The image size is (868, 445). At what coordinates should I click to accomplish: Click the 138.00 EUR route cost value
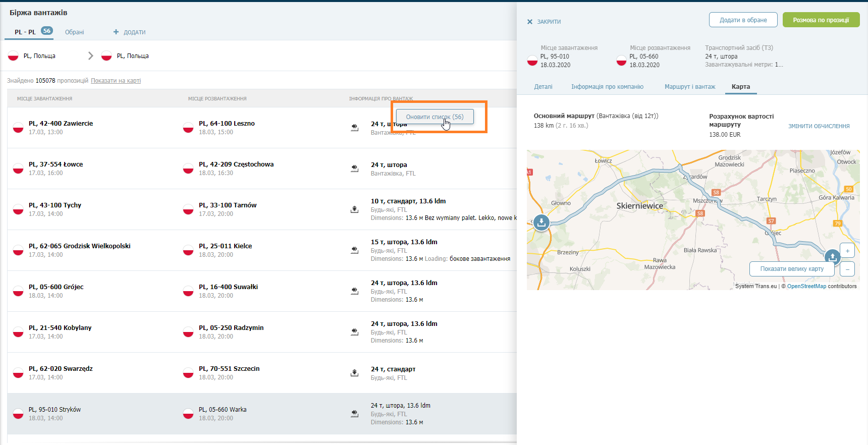coord(725,135)
